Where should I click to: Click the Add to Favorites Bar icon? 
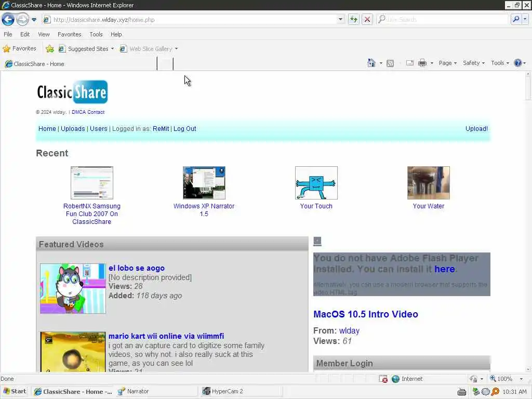50,49
